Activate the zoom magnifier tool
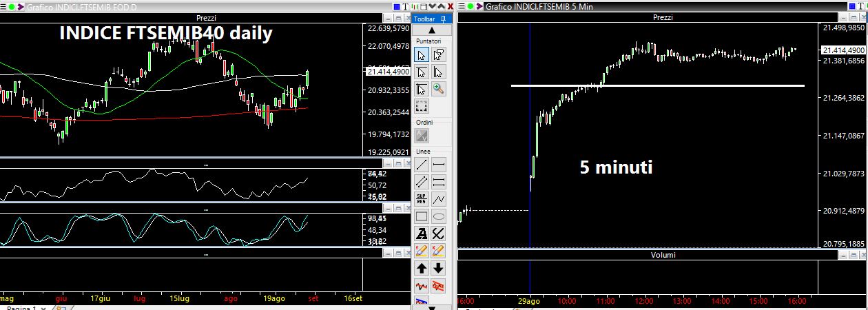The height and width of the screenshot is (310, 868). (x=439, y=89)
